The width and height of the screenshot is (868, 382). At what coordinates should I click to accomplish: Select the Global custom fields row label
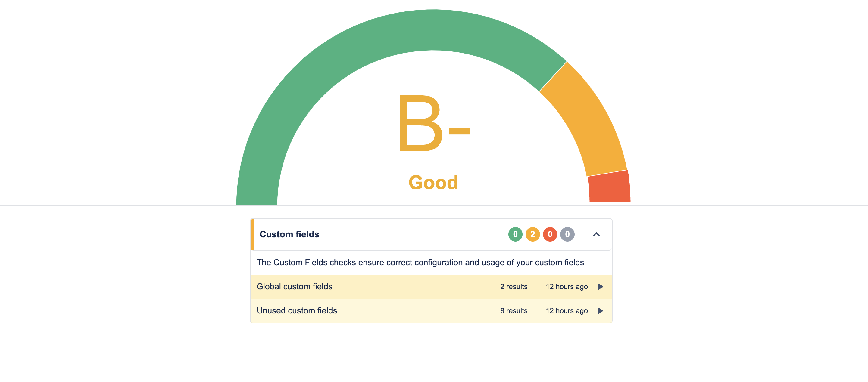click(294, 287)
